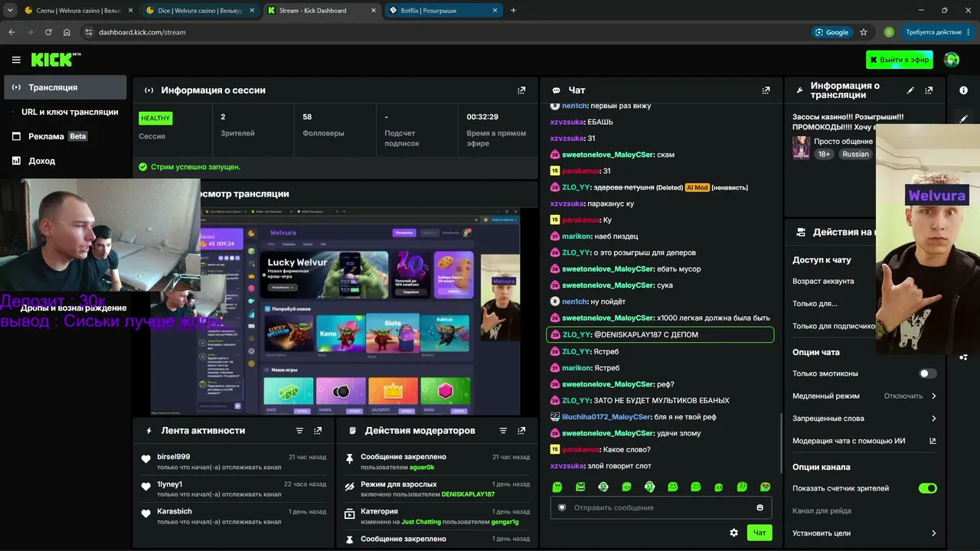The image size is (980, 551).
Task: Go back in browser history
Action: 11,32
